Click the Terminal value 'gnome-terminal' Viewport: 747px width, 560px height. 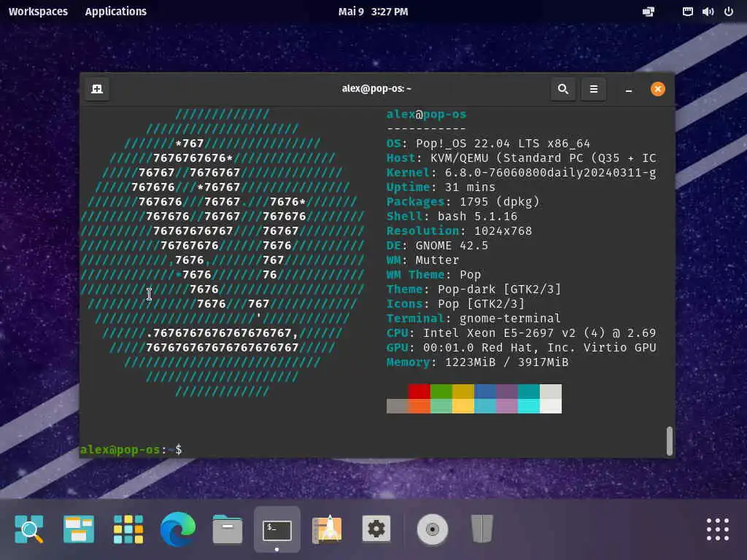pos(510,319)
